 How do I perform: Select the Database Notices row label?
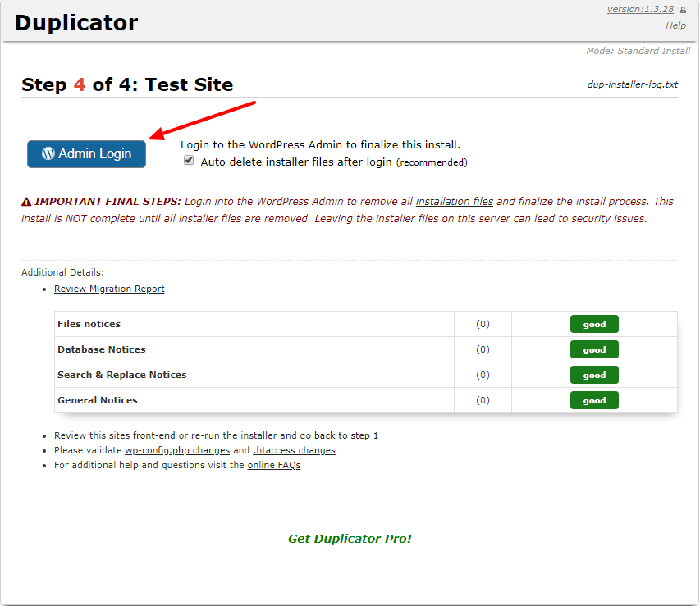point(102,349)
